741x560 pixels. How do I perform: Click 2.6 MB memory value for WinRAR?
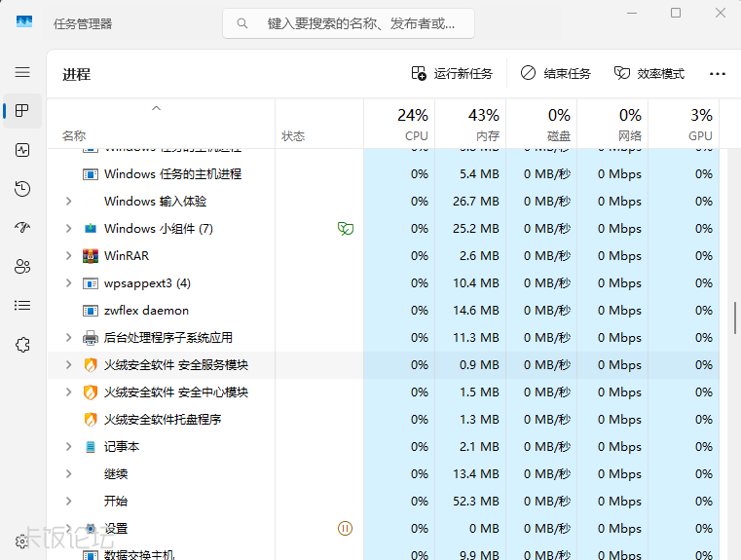(479, 256)
